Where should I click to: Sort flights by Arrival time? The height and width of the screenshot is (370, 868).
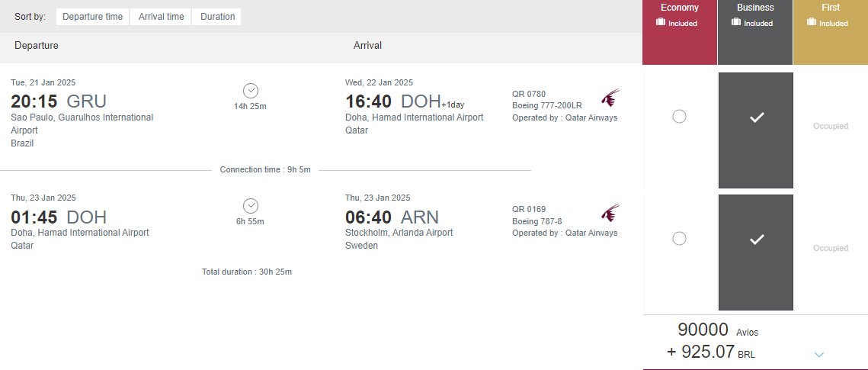pos(161,17)
